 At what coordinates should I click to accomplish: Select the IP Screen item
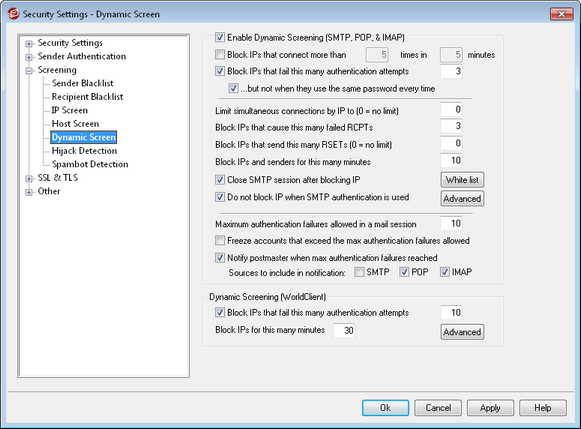click(70, 110)
